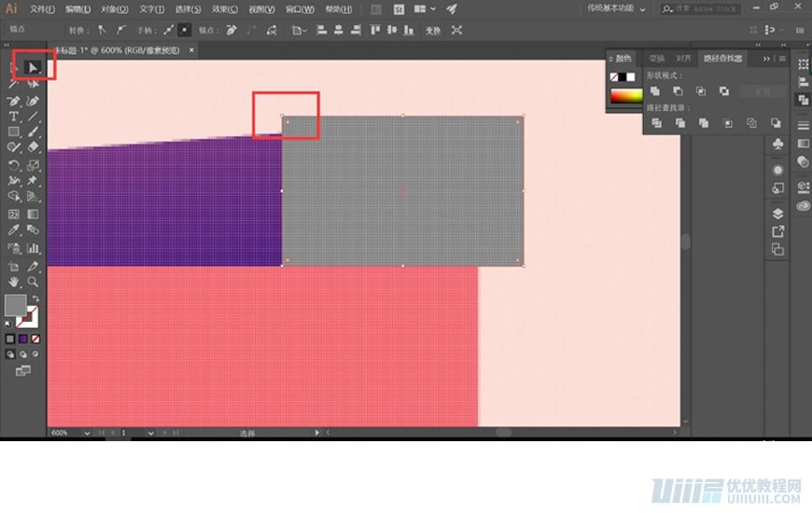Image resolution: width=812 pixels, height=513 pixels.
Task: Select the Rotate tool
Action: (x=14, y=165)
